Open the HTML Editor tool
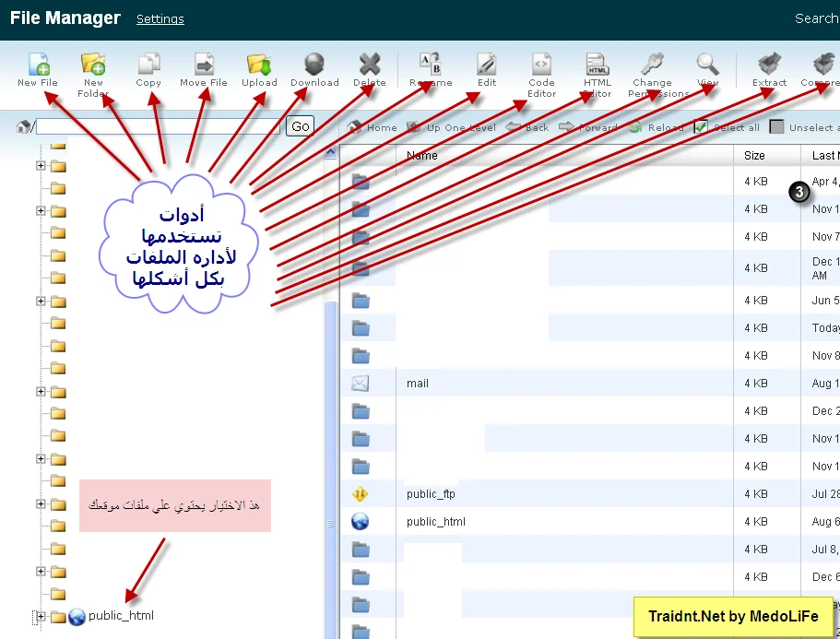The width and height of the screenshot is (840, 639). (597, 65)
